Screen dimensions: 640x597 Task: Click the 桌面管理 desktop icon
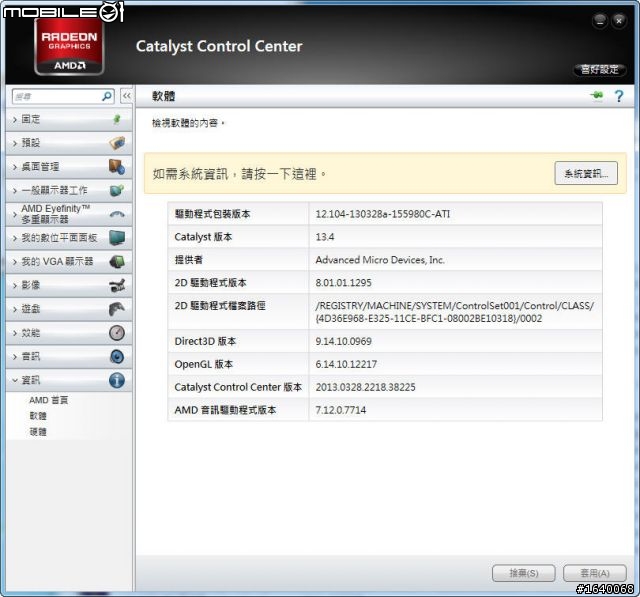117,166
